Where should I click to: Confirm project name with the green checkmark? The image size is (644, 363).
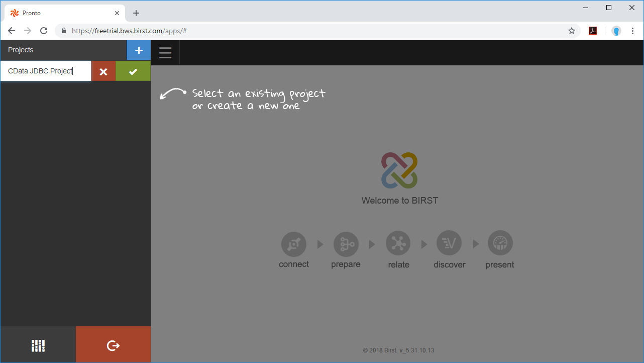[133, 71]
